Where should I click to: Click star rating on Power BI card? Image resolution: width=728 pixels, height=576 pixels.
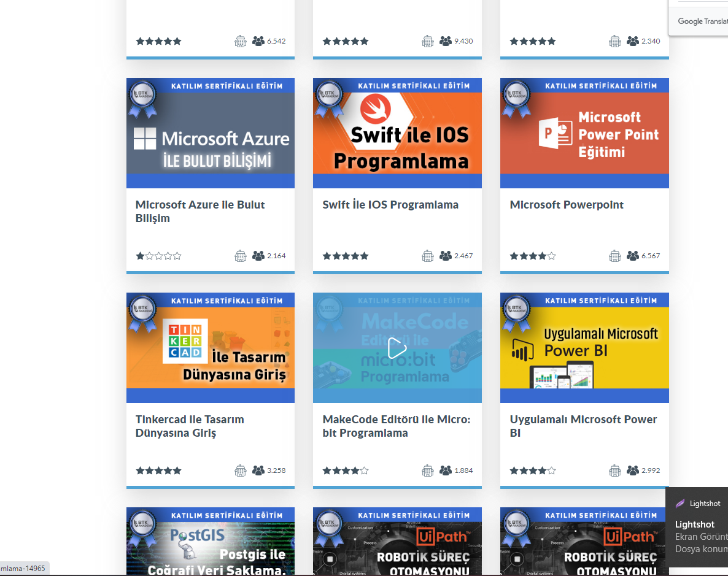pos(533,470)
